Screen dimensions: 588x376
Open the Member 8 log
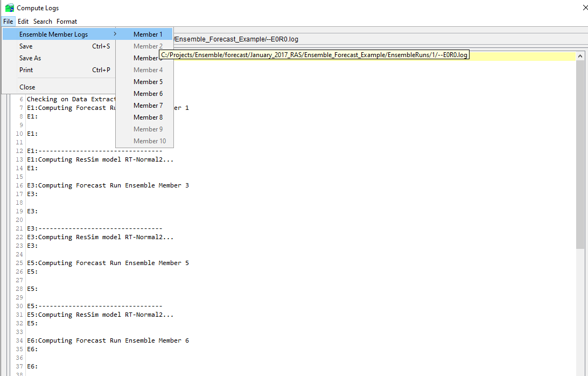pos(148,117)
